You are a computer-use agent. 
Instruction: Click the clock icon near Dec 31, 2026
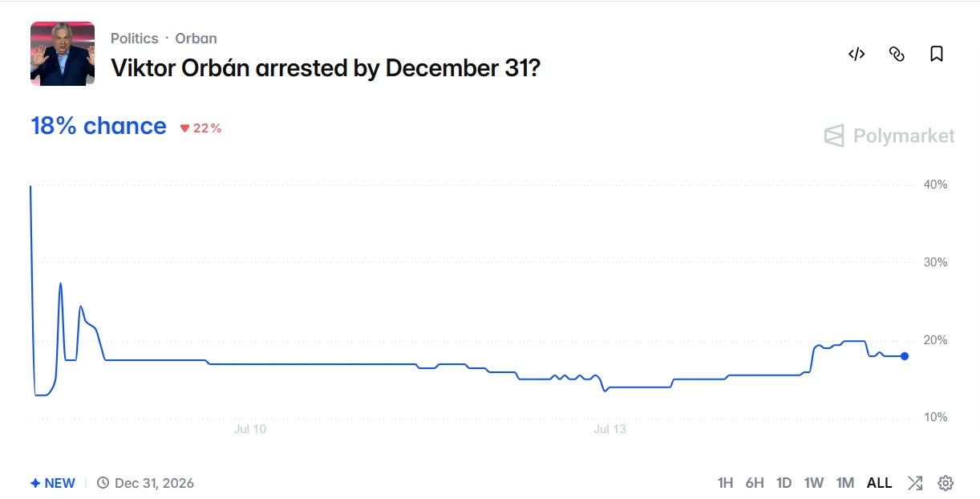(103, 483)
